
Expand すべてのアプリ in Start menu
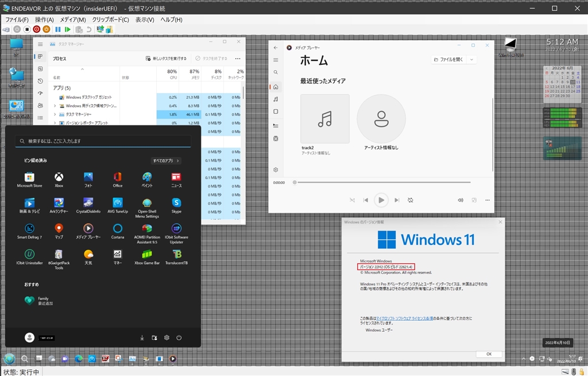pyautogui.click(x=166, y=161)
